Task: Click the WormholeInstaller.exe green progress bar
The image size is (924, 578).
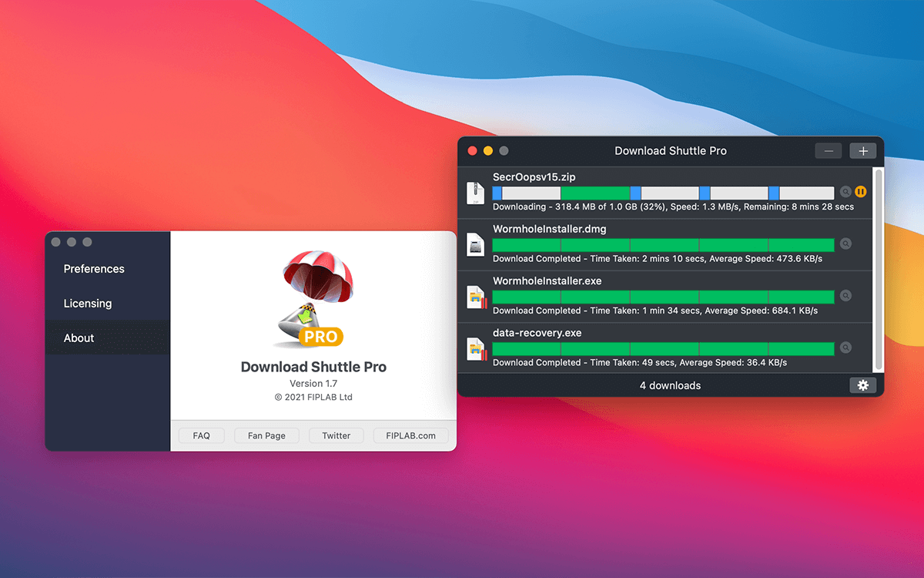Action: (663, 297)
